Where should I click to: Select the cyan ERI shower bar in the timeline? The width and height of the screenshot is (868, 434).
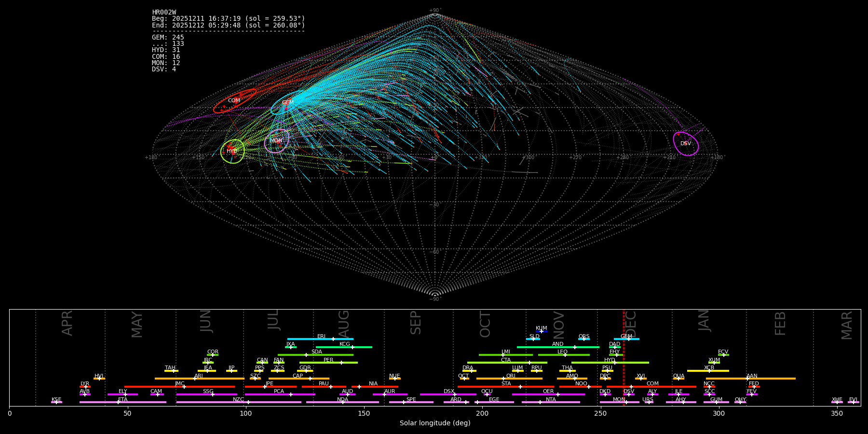pos(320,339)
